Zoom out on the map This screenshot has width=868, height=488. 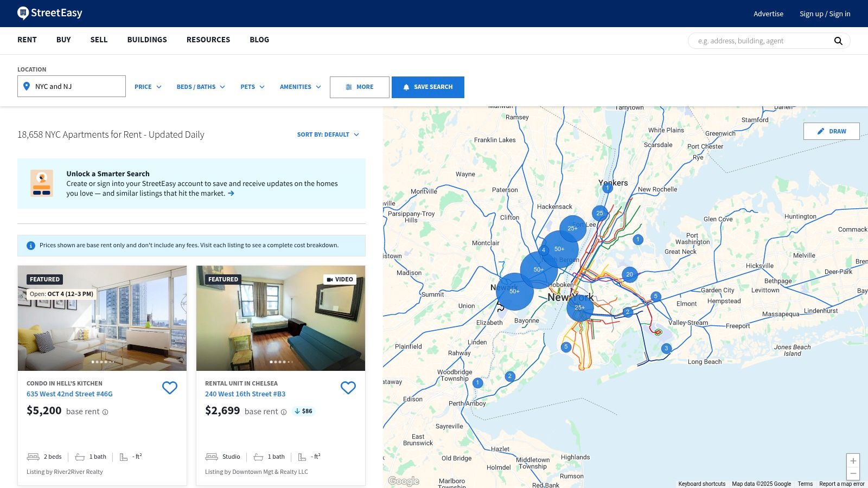tap(853, 473)
